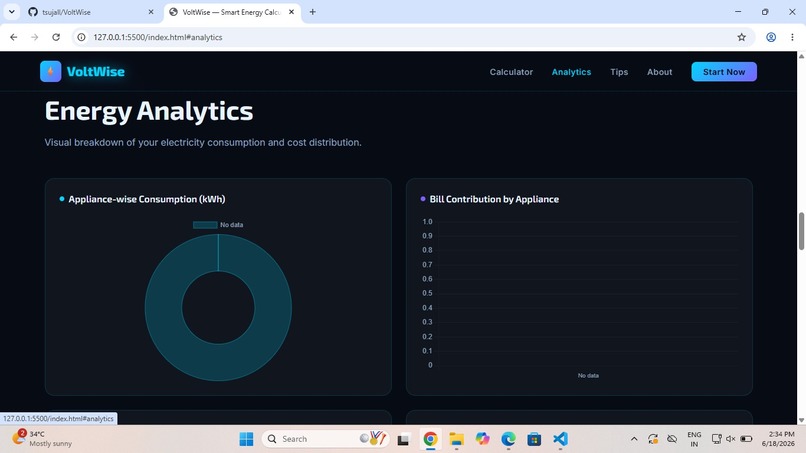Viewport: 806px width, 453px height.
Task: Open Chrome from the taskbar
Action: point(430,439)
